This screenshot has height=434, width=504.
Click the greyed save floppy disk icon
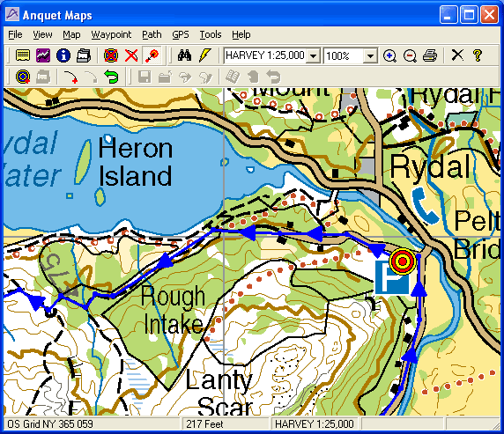click(145, 77)
